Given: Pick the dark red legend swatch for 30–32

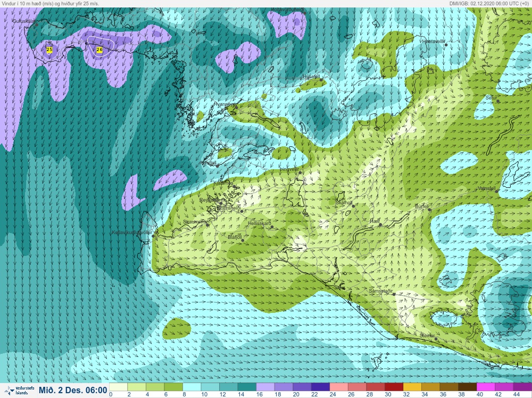Looking at the screenshot, I should tap(394, 387).
